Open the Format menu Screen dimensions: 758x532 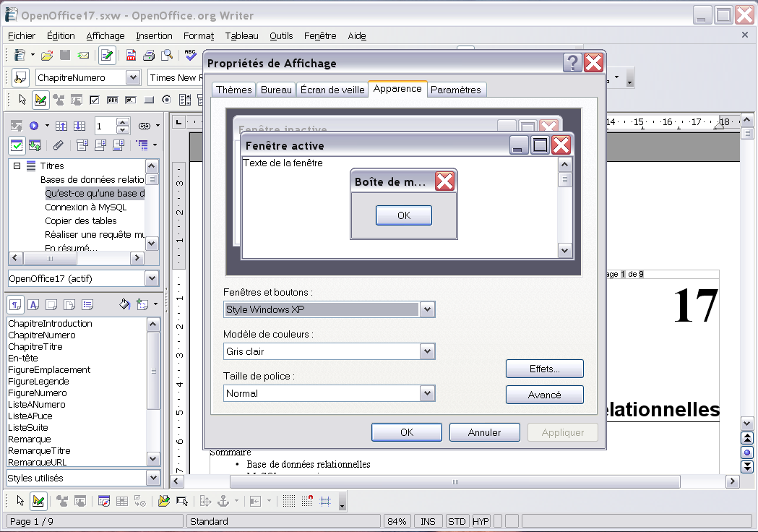pos(199,36)
